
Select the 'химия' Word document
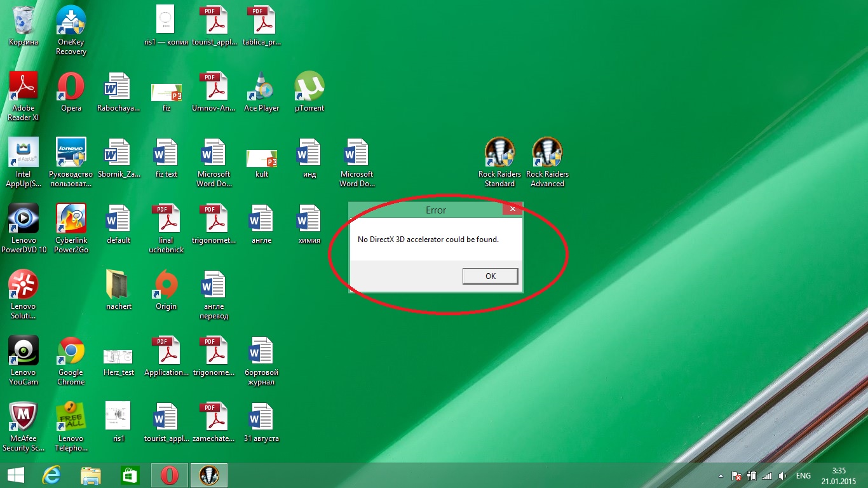tap(309, 224)
